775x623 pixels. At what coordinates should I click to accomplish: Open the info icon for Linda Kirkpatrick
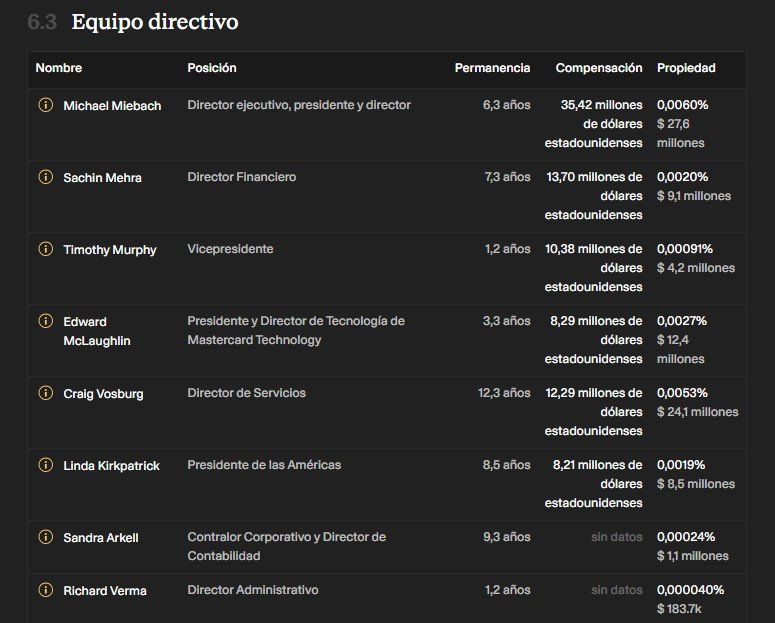(45, 465)
